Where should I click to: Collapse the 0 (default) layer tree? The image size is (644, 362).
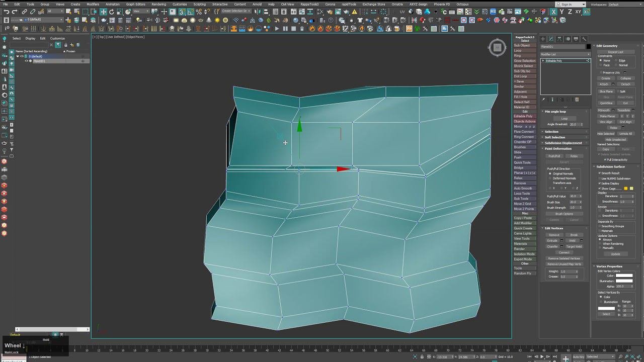pos(18,56)
